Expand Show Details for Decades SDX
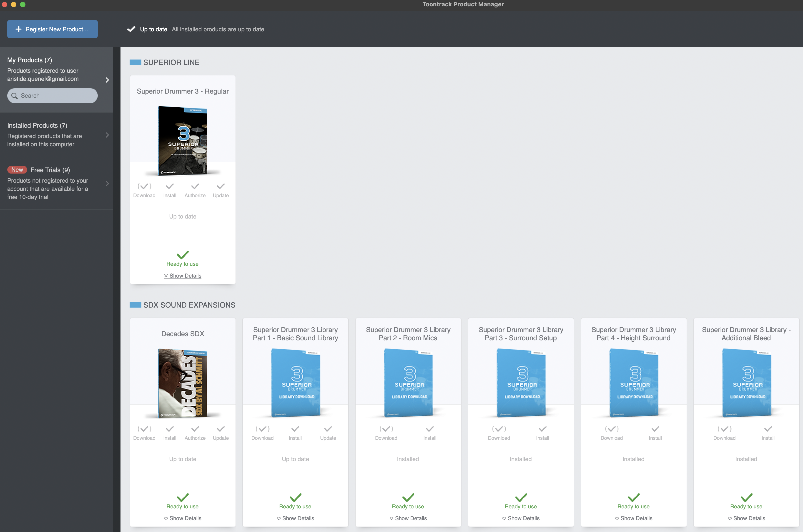 183,518
